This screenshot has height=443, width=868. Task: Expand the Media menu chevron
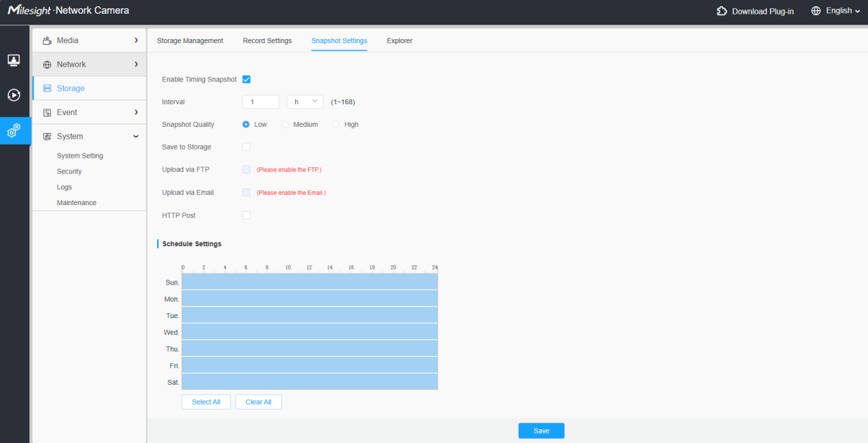point(137,40)
